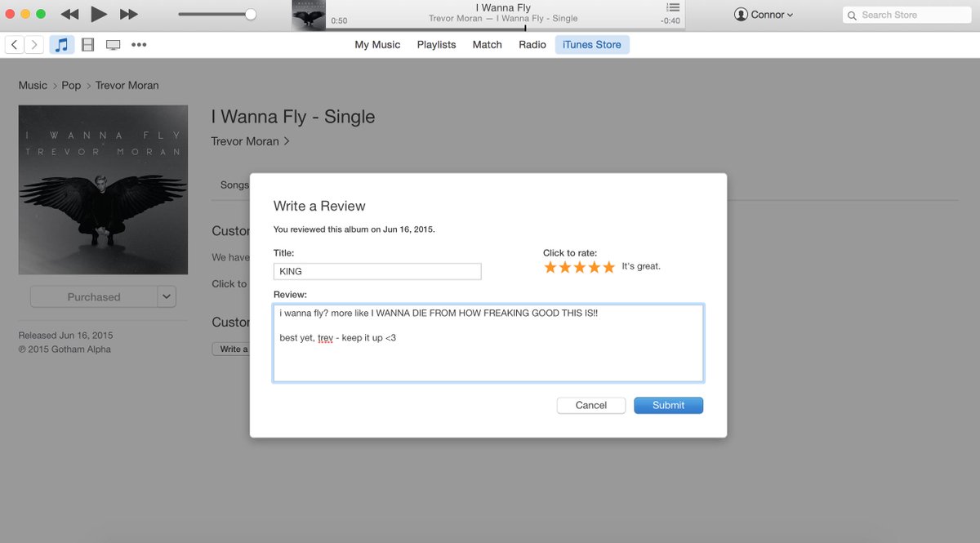Image resolution: width=980 pixels, height=543 pixels.
Task: Rate two stars
Action: coord(565,267)
